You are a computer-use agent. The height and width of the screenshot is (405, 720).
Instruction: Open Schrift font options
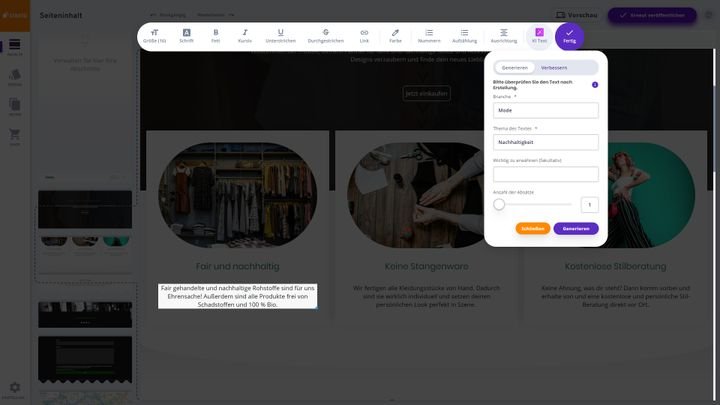coord(186,36)
